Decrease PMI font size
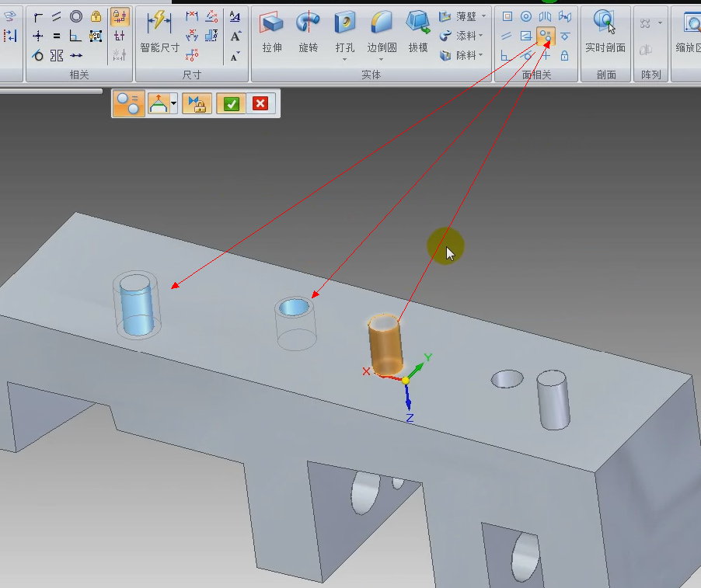This screenshot has width=701, height=588. pyautogui.click(x=235, y=56)
